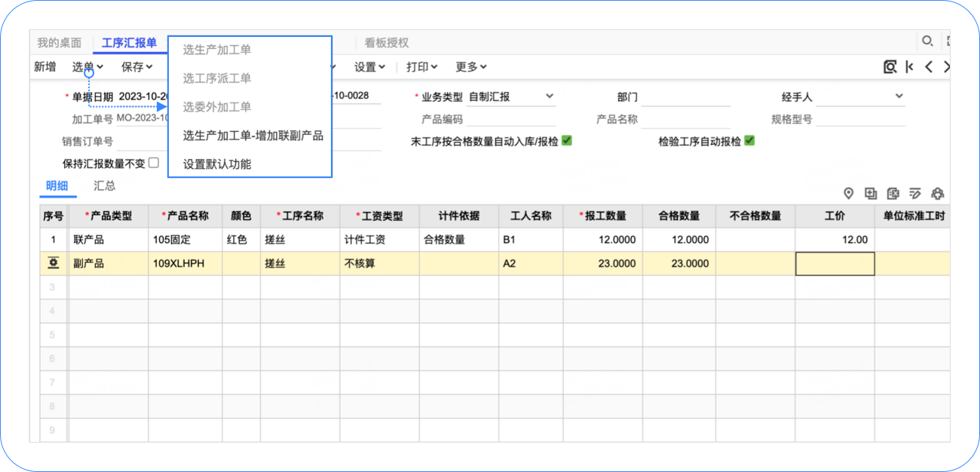
Task: Click the magnifier search icon at top right
Action: point(926,41)
